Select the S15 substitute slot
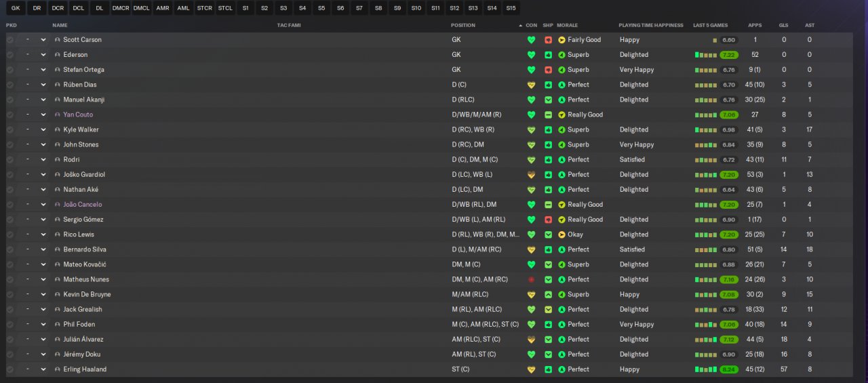Image resolution: width=868 pixels, height=383 pixels. pyautogui.click(x=511, y=8)
